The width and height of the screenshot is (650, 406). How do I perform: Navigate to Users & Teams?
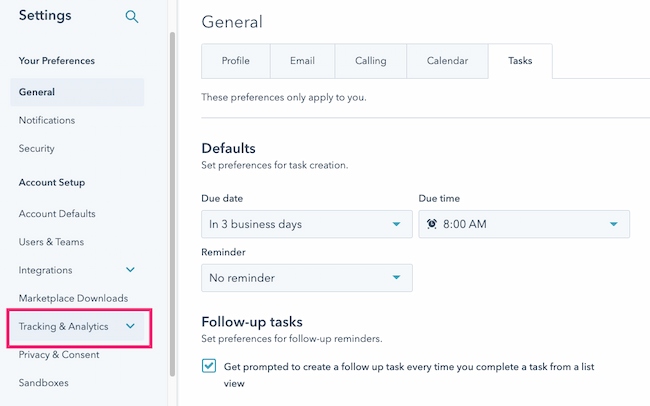click(x=51, y=242)
